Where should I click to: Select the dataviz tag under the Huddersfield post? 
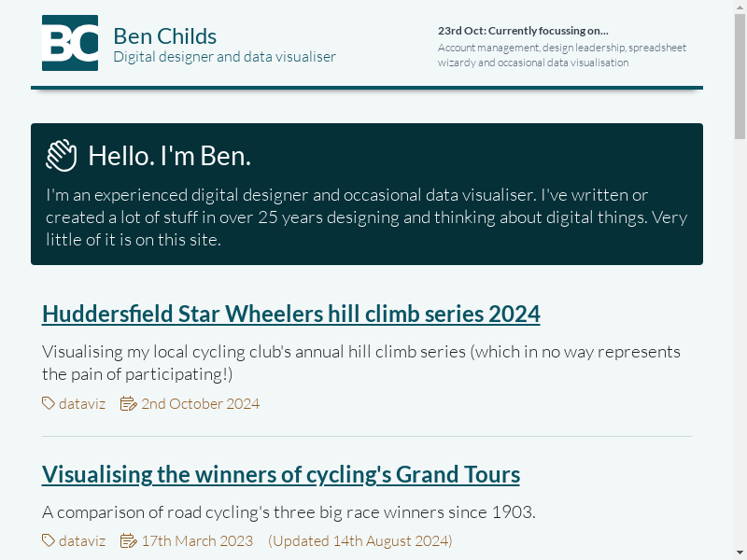tap(82, 403)
